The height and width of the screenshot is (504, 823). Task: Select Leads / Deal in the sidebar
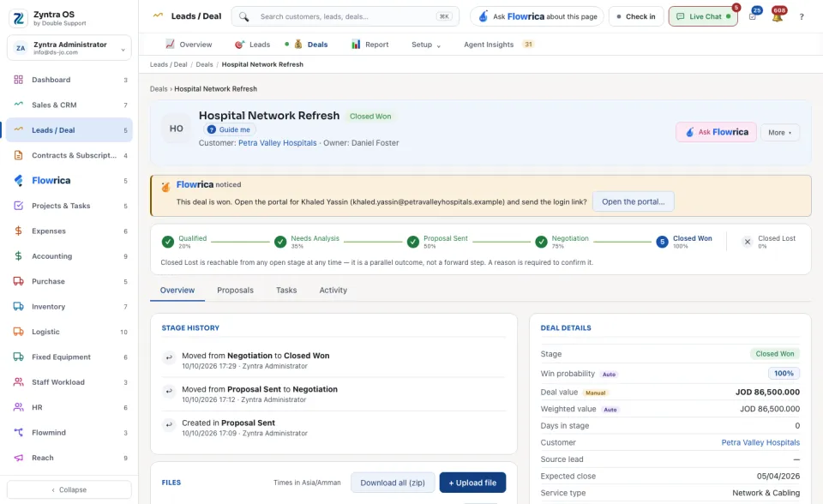click(69, 130)
